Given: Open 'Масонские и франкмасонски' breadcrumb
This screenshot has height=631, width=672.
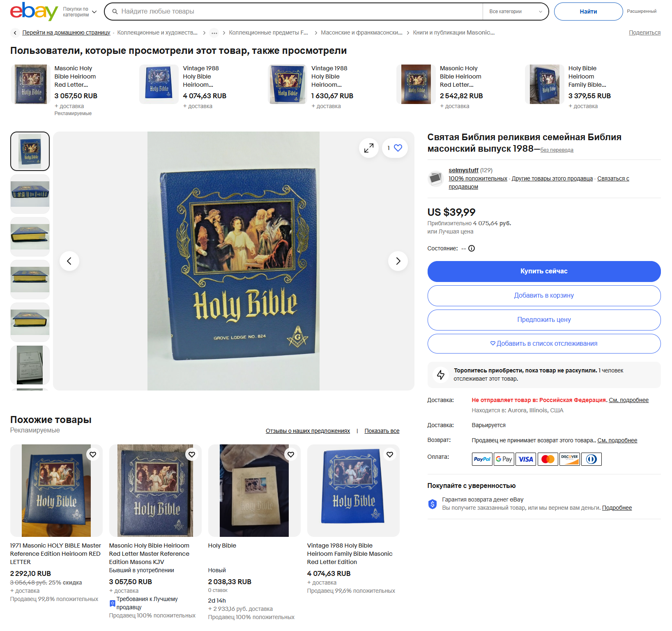Looking at the screenshot, I should click(x=361, y=32).
